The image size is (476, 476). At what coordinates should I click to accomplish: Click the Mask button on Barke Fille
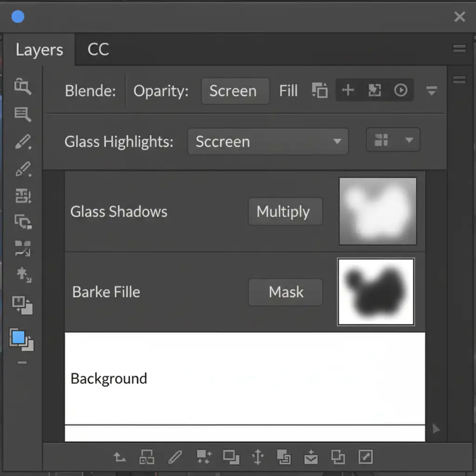click(x=285, y=292)
